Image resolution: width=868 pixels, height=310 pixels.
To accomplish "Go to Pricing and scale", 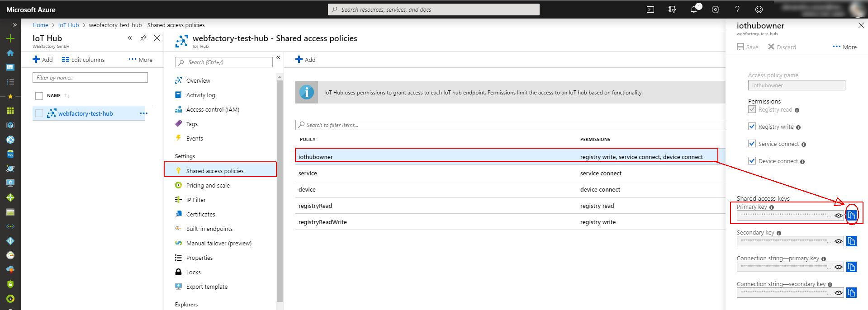I will pyautogui.click(x=208, y=185).
